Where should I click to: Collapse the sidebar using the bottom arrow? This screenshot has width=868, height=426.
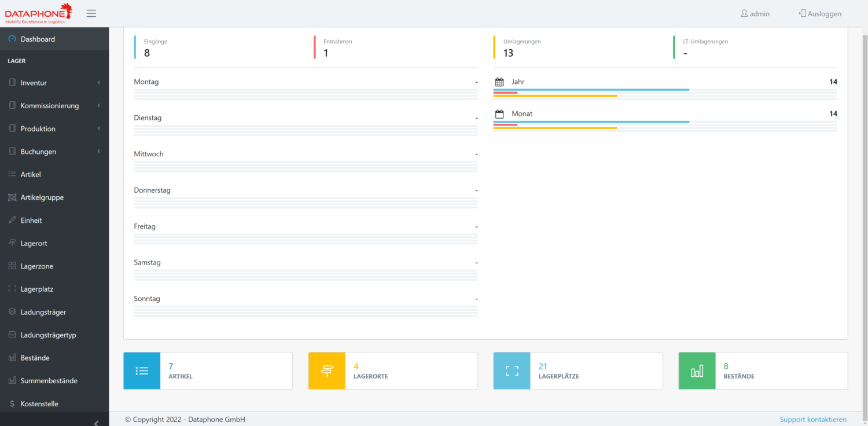(96, 422)
